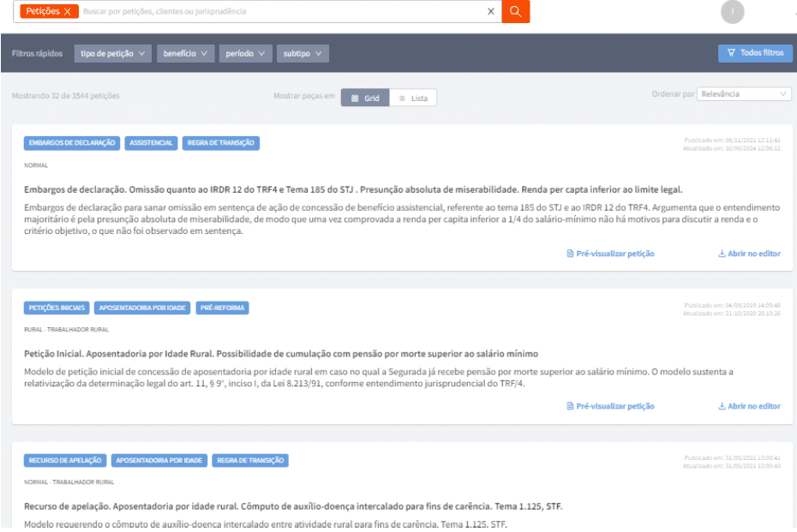
Task: Remove the Petições search tag
Action: coord(68,12)
